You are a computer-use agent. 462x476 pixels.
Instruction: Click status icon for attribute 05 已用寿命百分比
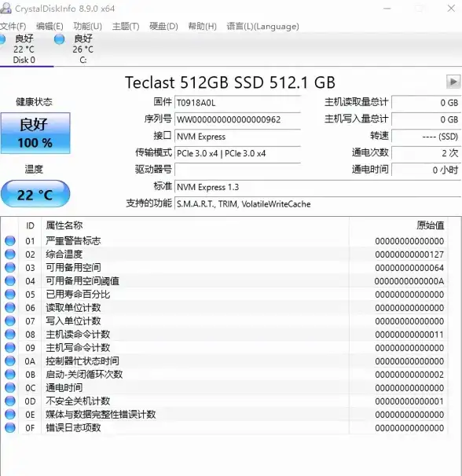point(10,294)
